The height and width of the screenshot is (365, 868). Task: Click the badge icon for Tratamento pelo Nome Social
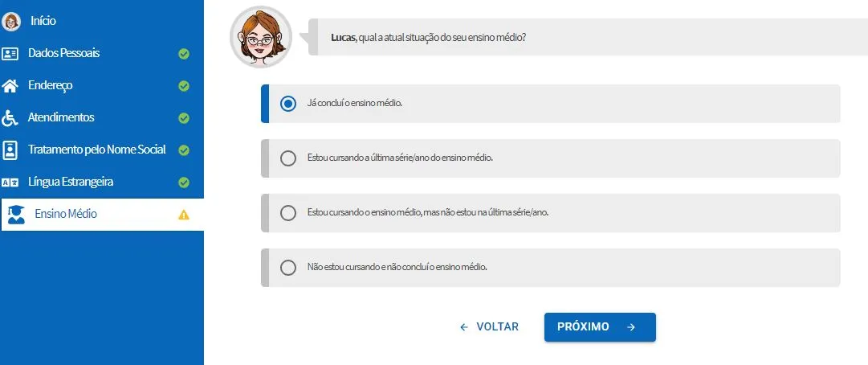coord(10,150)
